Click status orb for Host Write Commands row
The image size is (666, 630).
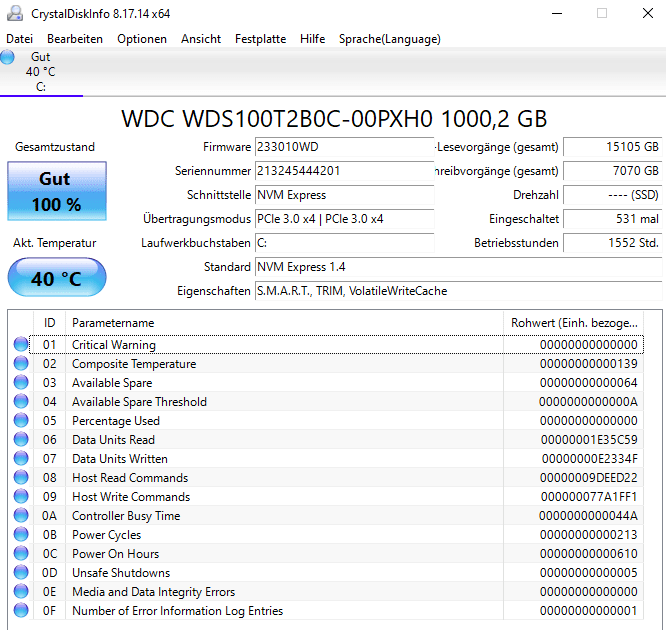click(x=21, y=496)
